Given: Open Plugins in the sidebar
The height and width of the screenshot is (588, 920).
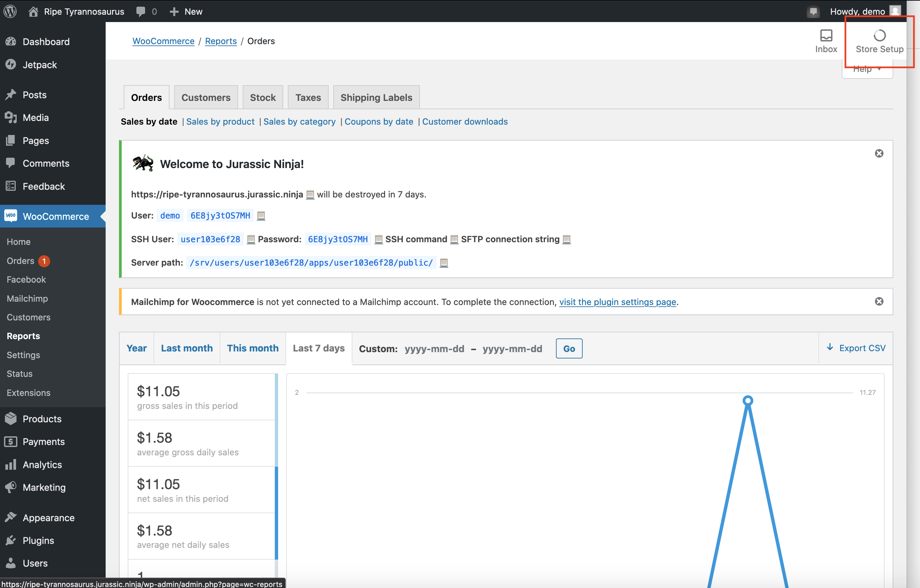Looking at the screenshot, I should click(x=53, y=541).
